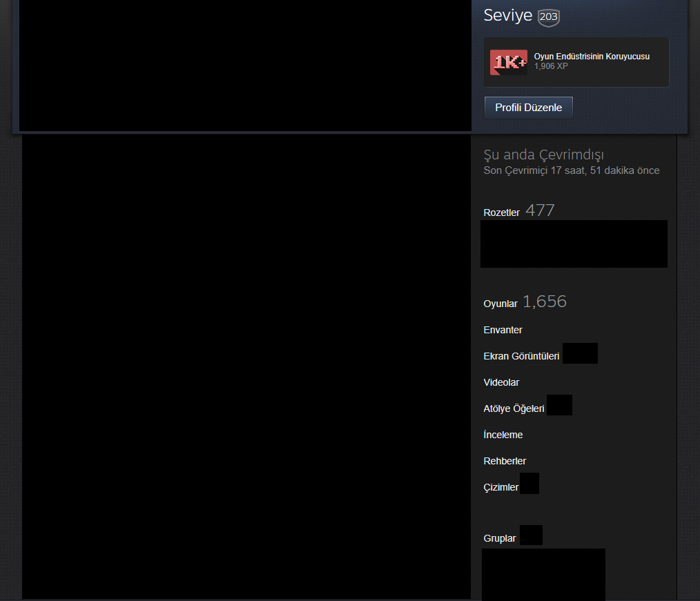Click Son Çevrimiçi 17 saat text

point(572,170)
